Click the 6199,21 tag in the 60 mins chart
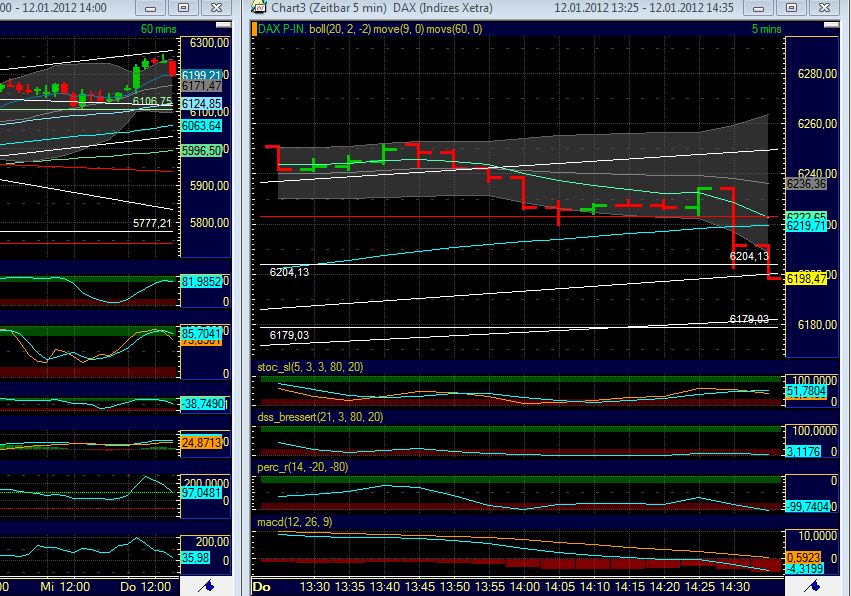The height and width of the screenshot is (596, 851). tap(202, 75)
